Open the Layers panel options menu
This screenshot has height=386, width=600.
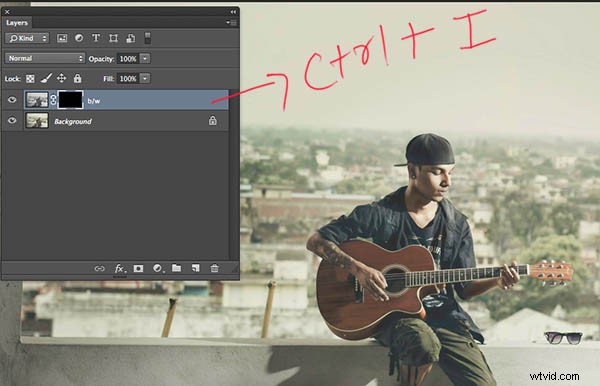tap(231, 23)
